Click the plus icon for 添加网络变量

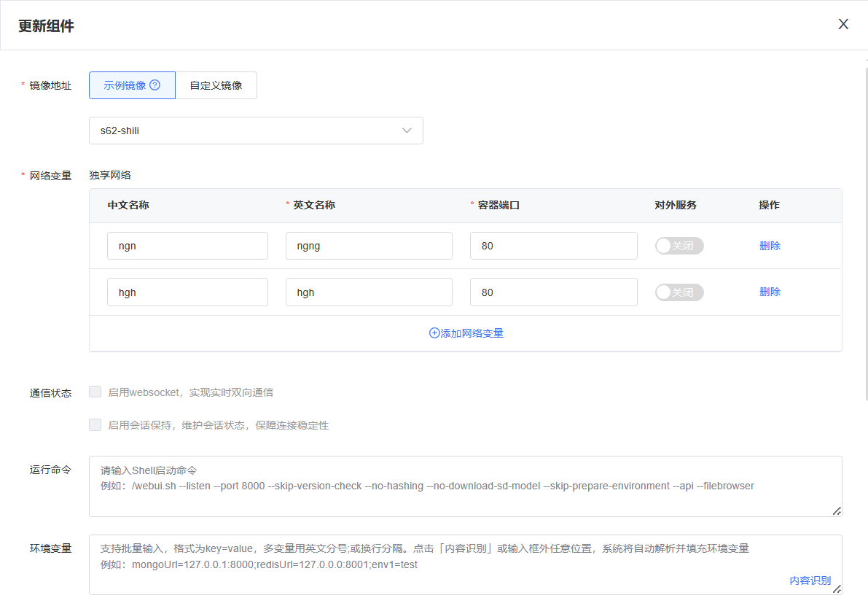pyautogui.click(x=434, y=333)
